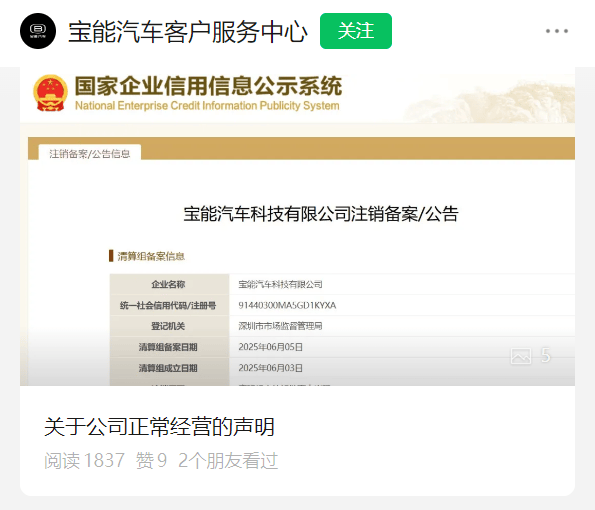The width and height of the screenshot is (595, 510).
Task: Select the 注销备案/公告信息 tab
Action: point(90,153)
